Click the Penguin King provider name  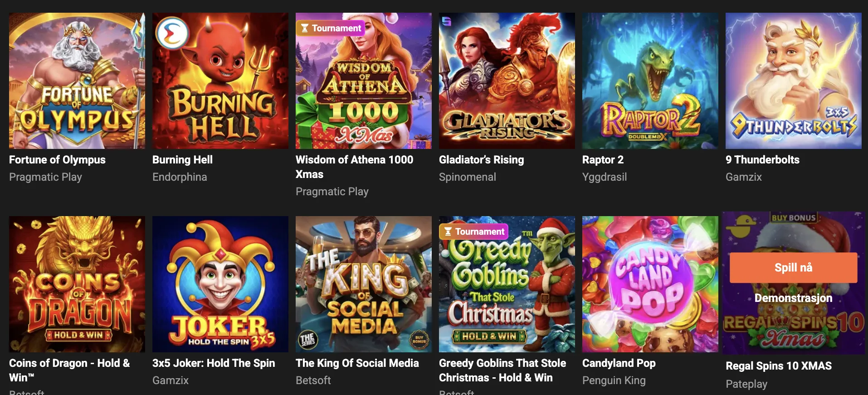pyautogui.click(x=614, y=380)
